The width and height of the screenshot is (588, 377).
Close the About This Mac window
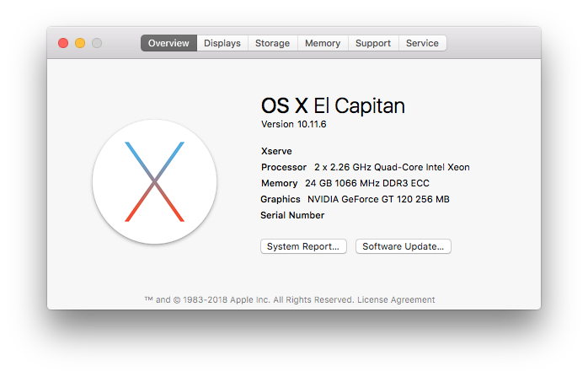tap(63, 43)
